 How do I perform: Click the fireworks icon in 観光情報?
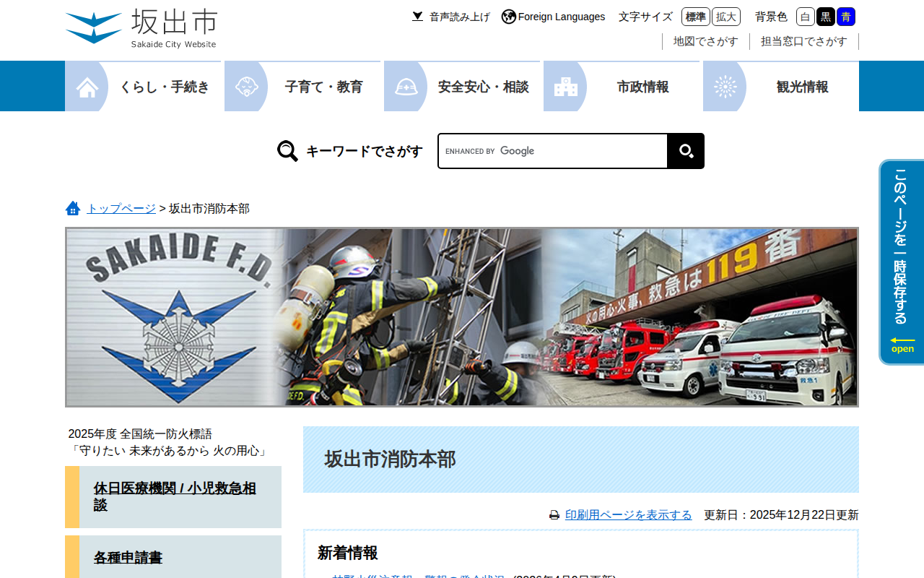pyautogui.click(x=725, y=87)
